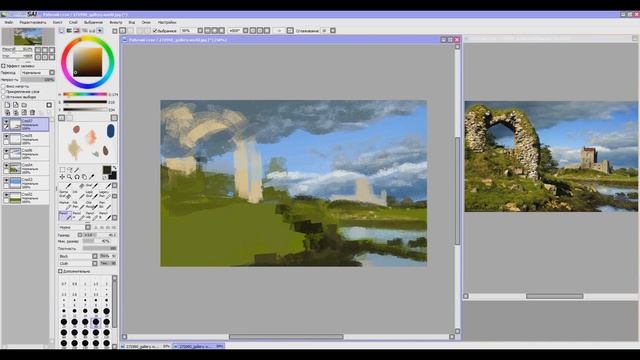Screen dimensions: 640x360
Task: Show the HSV sliders panel icon
Action: (76, 31)
